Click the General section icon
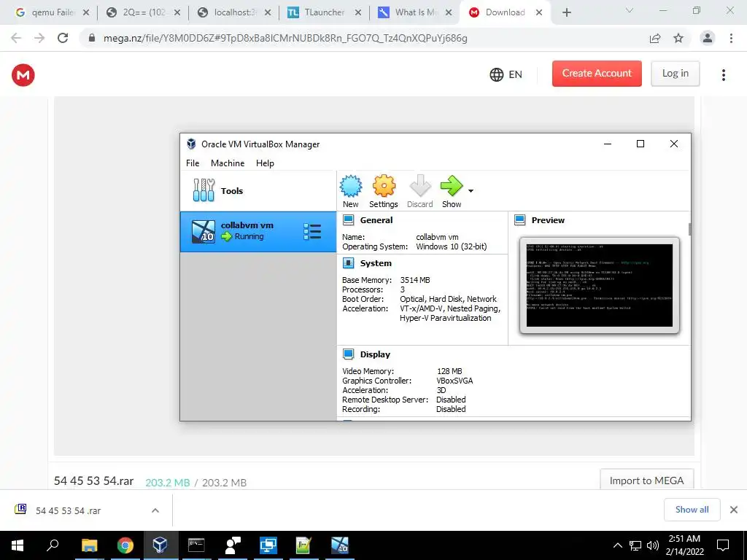 tap(348, 220)
